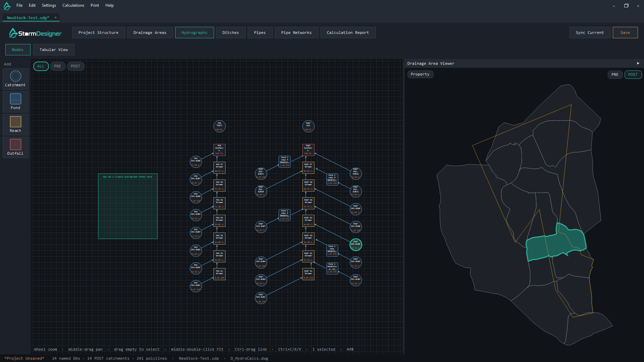Select the POST DA1-SUB9 catchment node
644x362 pixels.
point(356,209)
